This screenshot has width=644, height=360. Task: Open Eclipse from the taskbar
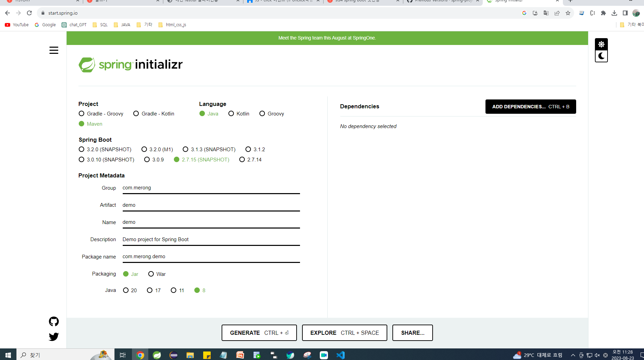[174, 355]
